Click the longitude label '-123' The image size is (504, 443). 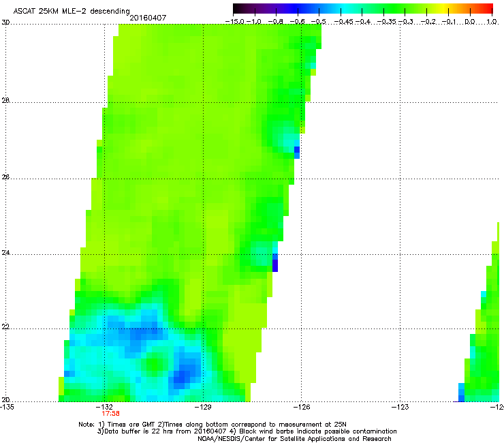point(400,407)
